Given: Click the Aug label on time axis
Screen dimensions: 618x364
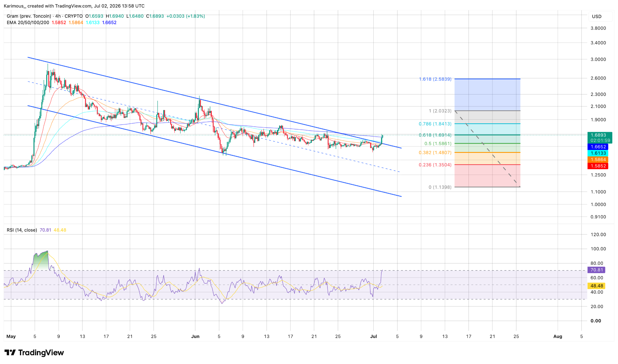Looking at the screenshot, I should (558, 337).
